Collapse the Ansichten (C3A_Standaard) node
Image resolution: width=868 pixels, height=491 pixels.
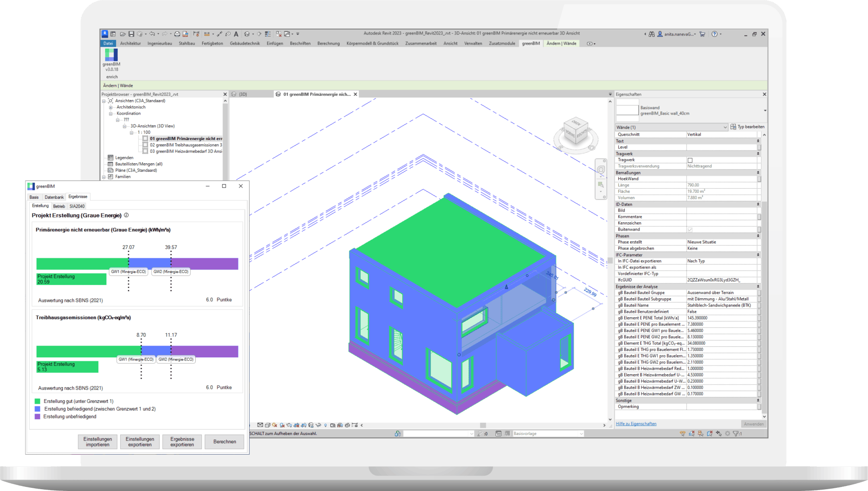pos(104,101)
